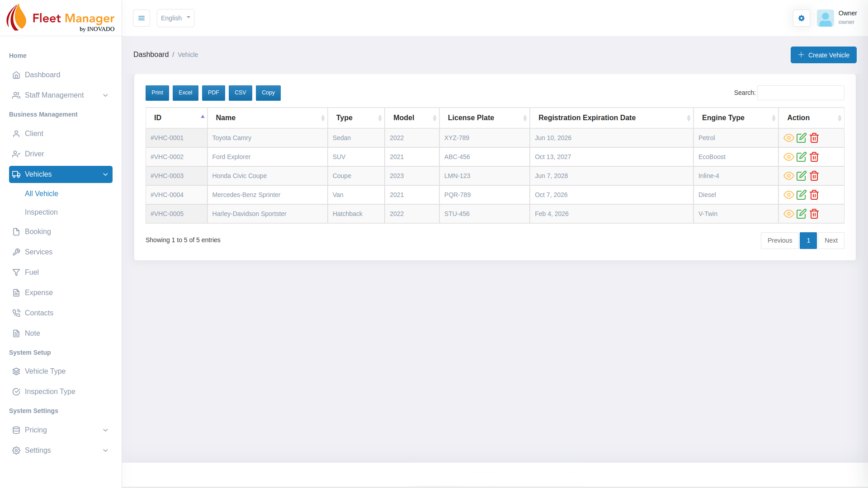Show Harley-Davidson Sportster details via eye icon
Viewport: 868px width, 488px height.
click(788, 214)
